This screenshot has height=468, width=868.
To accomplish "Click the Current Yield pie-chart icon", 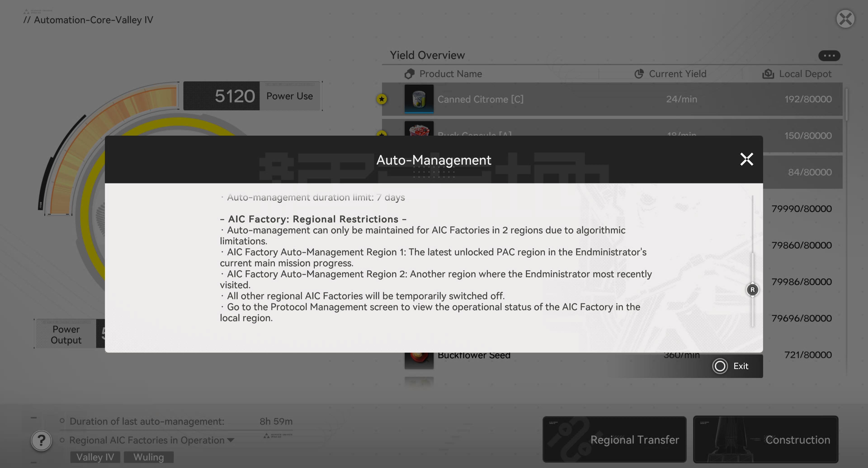I will tap(639, 74).
